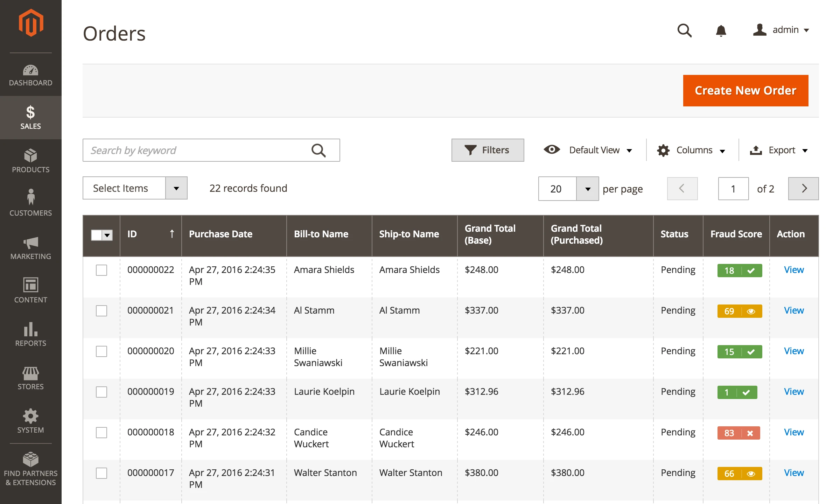Screen dimensions: 840x504
Task: Click the Create New Order button
Action: click(x=745, y=90)
